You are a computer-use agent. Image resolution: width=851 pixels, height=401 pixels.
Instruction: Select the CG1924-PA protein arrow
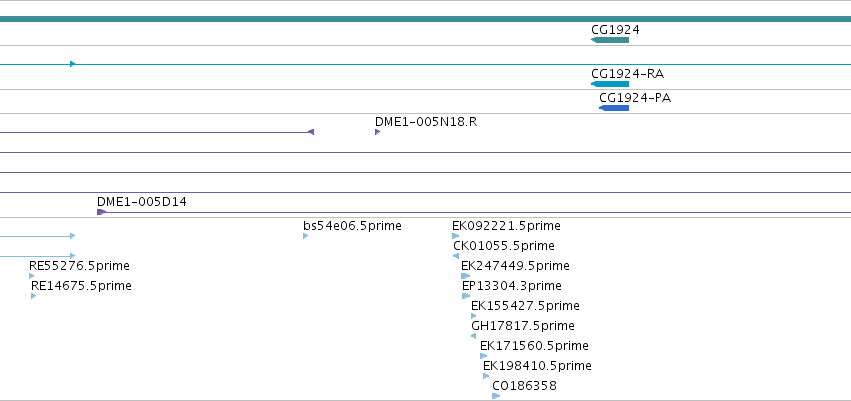(614, 108)
